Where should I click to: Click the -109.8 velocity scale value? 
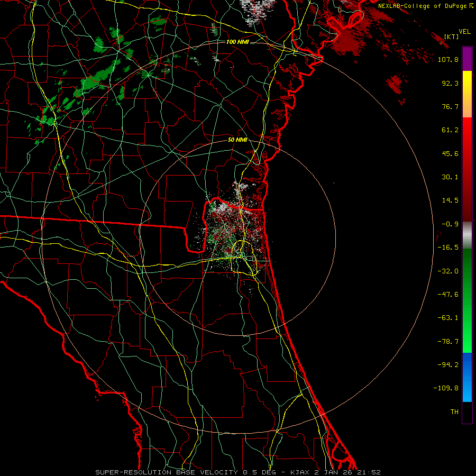point(446,388)
